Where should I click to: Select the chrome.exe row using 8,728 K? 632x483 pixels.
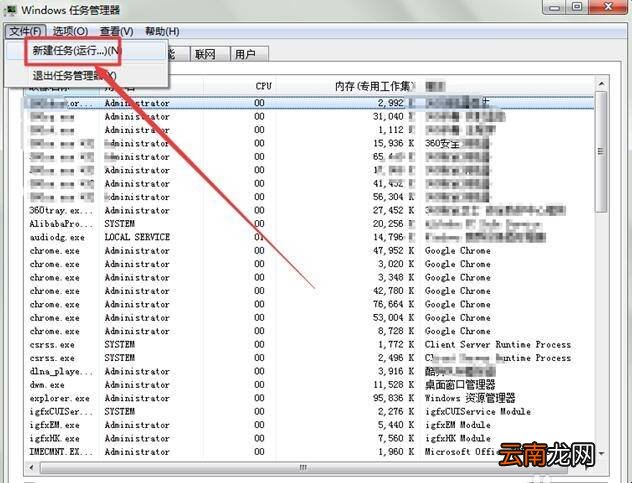[308, 331]
